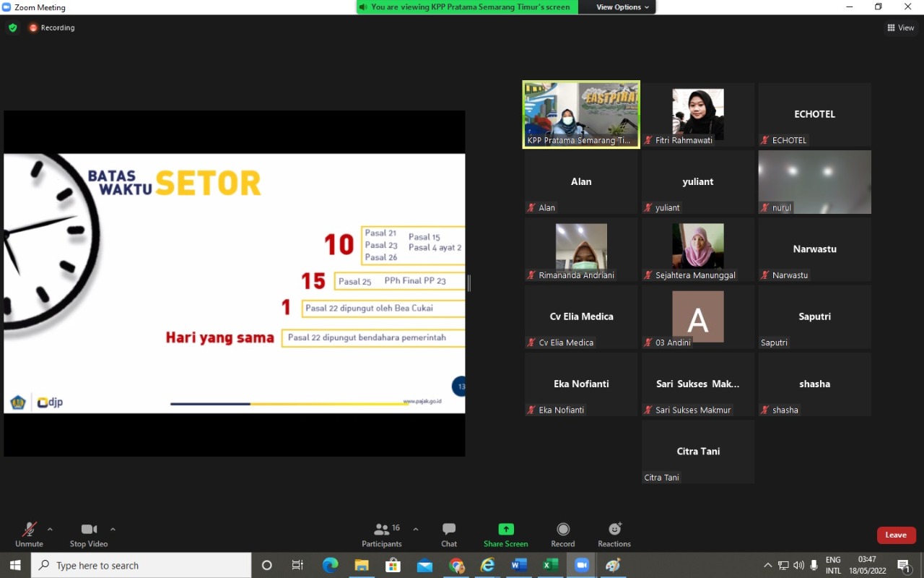Open the Reactions menu
Viewport: 924px width, 578px height.
pyautogui.click(x=614, y=535)
